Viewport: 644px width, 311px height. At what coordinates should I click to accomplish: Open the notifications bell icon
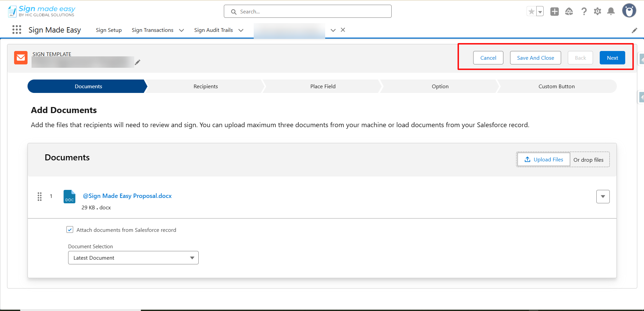[x=611, y=12]
